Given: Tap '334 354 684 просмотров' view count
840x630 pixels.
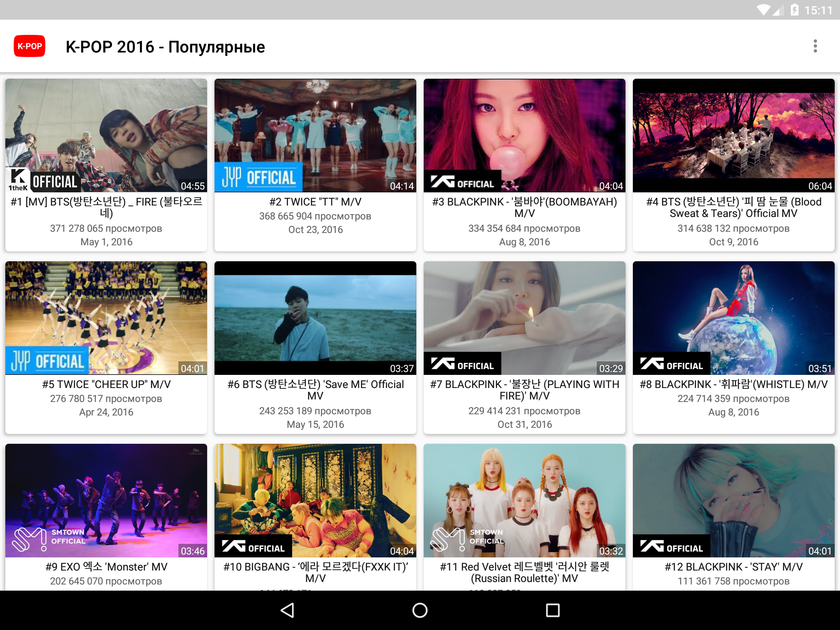Looking at the screenshot, I should [x=525, y=228].
